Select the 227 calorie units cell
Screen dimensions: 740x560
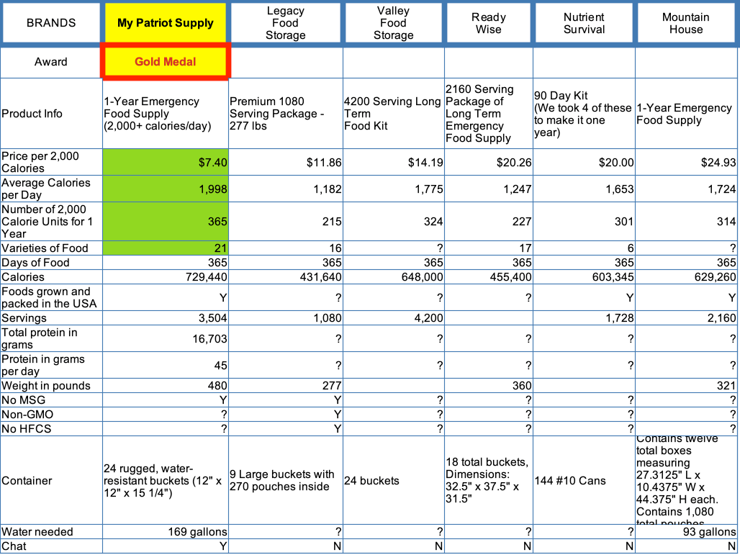[489, 221]
